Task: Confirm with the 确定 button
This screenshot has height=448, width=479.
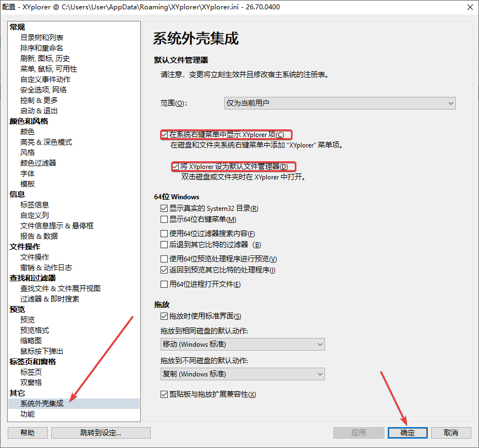Action: pyautogui.click(x=408, y=433)
